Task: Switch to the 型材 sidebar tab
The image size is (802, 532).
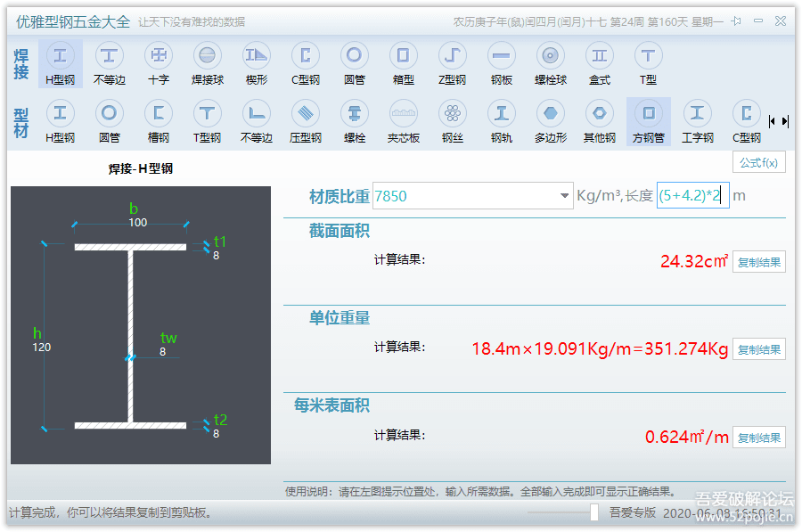Action: click(20, 120)
